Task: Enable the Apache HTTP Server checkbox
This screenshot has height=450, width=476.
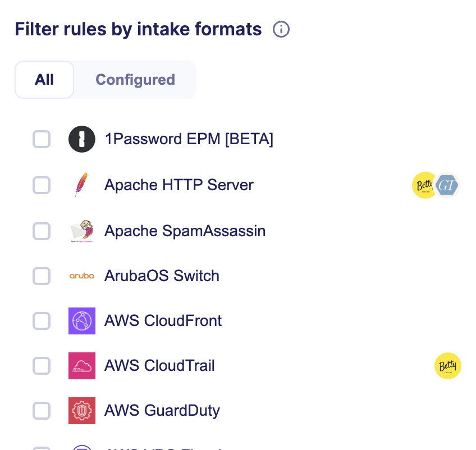Action: 42,185
